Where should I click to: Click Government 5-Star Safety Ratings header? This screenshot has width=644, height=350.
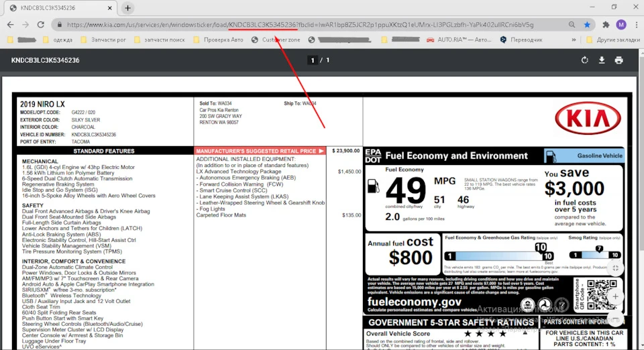451,323
